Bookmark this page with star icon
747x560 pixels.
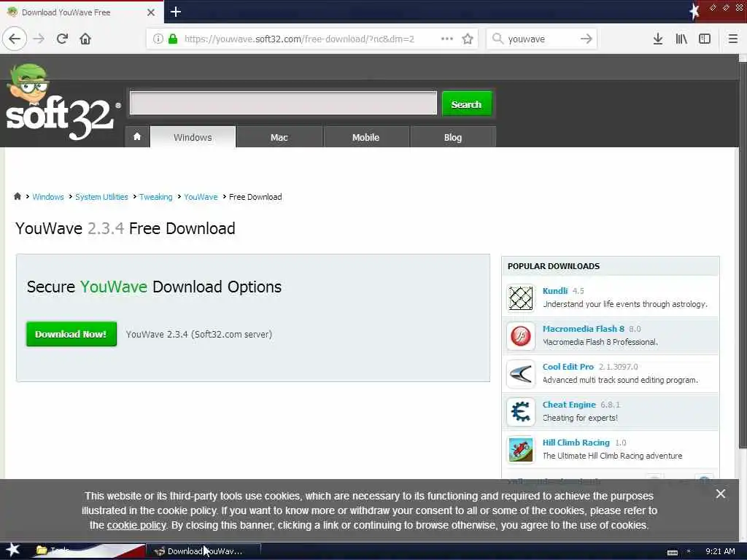coord(468,39)
